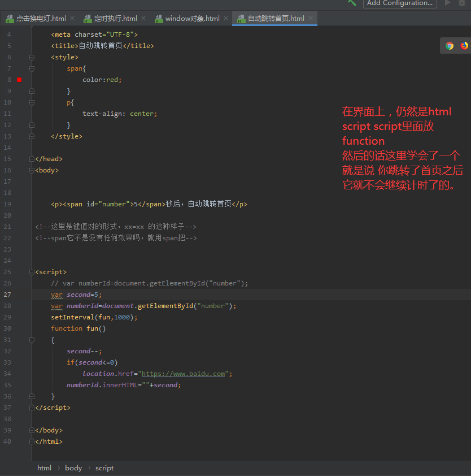This screenshot has width=471, height=476.
Task: Click line number 34 in gutter
Action: click(x=7, y=374)
